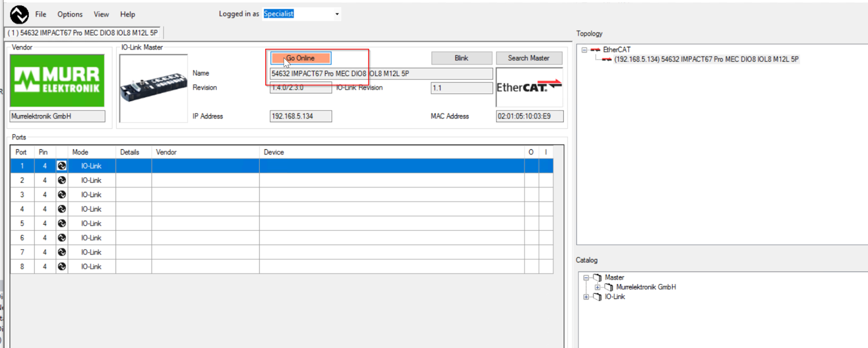Click the Device cell in port 2 row
This screenshot has height=348, width=868.
[392, 180]
